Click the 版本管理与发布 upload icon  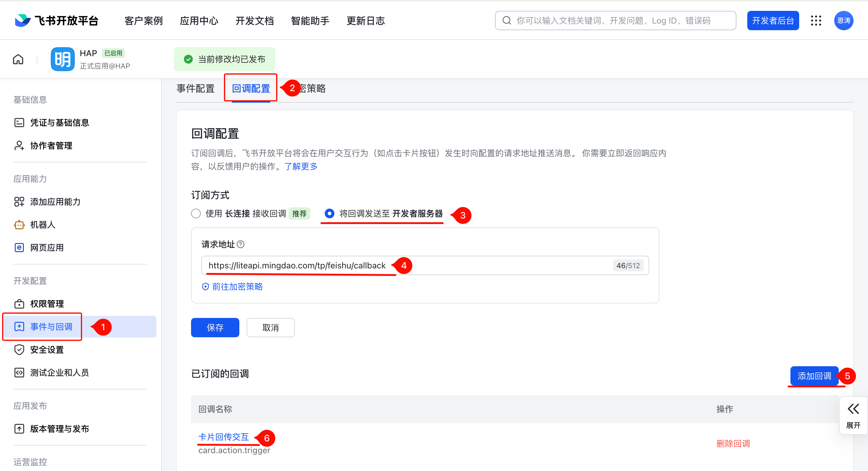coord(19,428)
